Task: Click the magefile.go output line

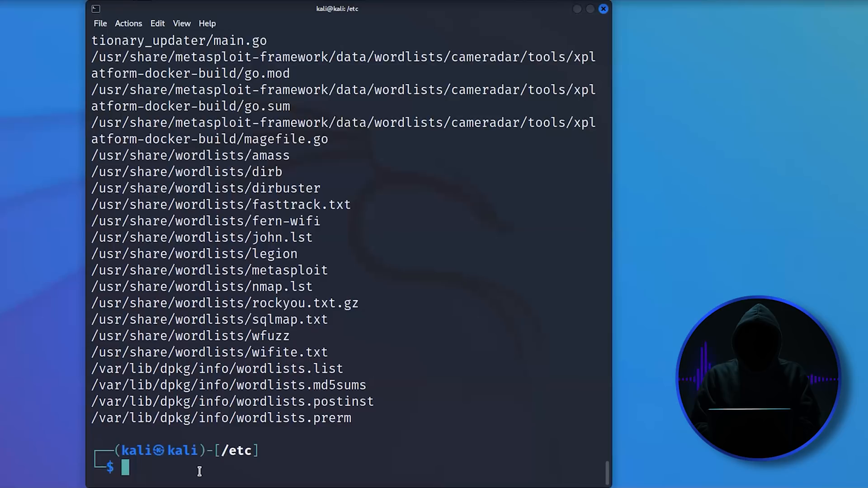Action: 209,139
